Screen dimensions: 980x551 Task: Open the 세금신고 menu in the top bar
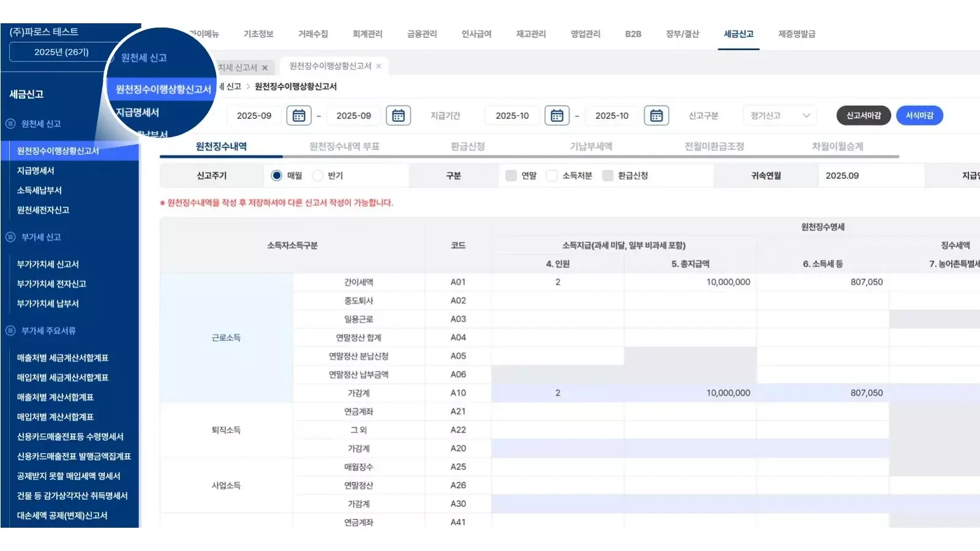738,34
